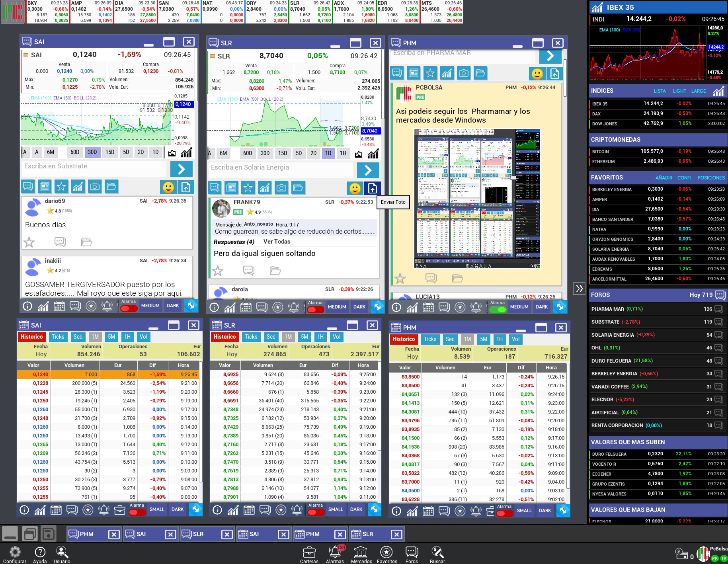Viewport: 728px width, 564px height.
Task: Select Vol tab in SLR history
Action: [x=337, y=337]
